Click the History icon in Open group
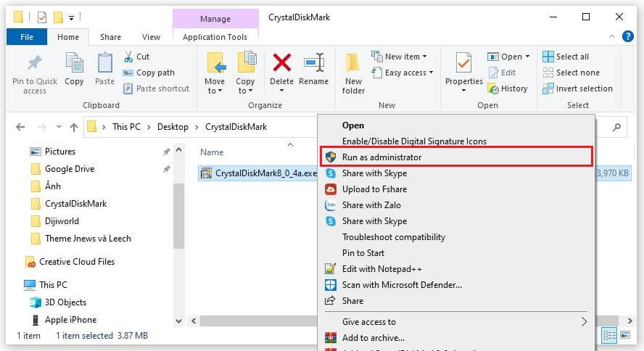This screenshot has height=351, width=644. click(x=493, y=88)
